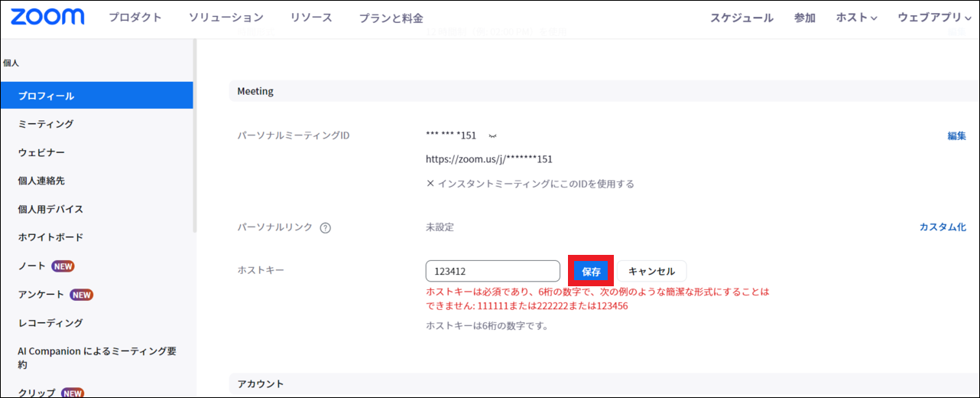Click the masked ID *** *** *151
The height and width of the screenshot is (398, 980).
[451, 135]
